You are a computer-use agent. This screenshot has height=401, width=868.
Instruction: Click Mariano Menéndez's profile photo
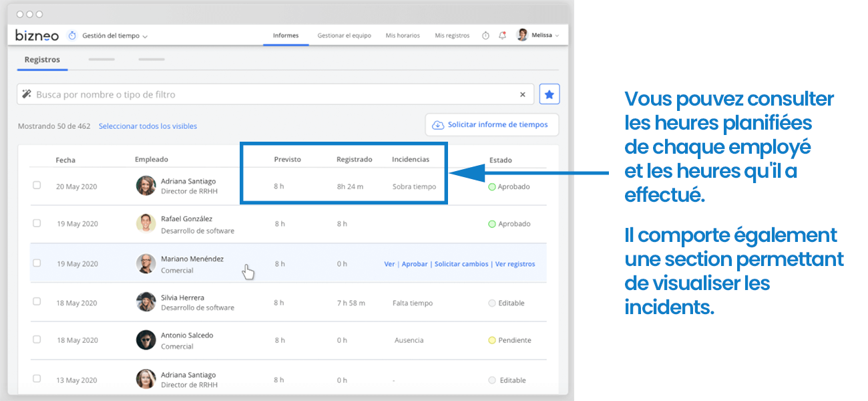click(x=145, y=263)
